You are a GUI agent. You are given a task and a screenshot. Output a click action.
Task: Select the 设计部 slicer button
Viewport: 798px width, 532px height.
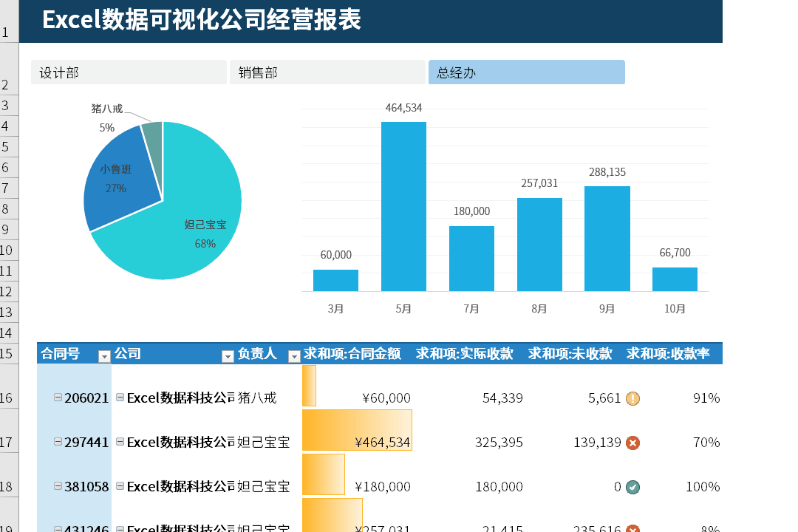point(129,72)
